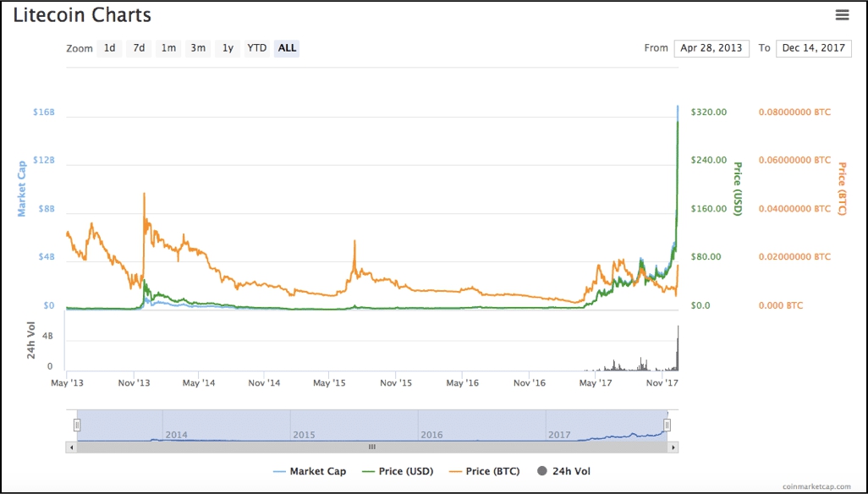868x494 pixels.
Task: Click navigator scrollbar left arrow
Action: [72, 447]
